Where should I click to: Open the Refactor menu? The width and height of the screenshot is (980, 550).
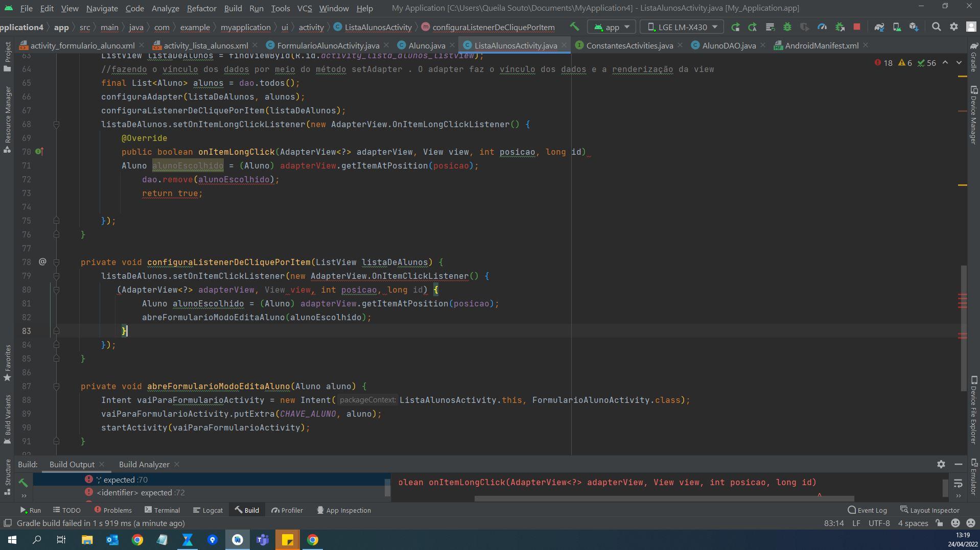coord(201,8)
